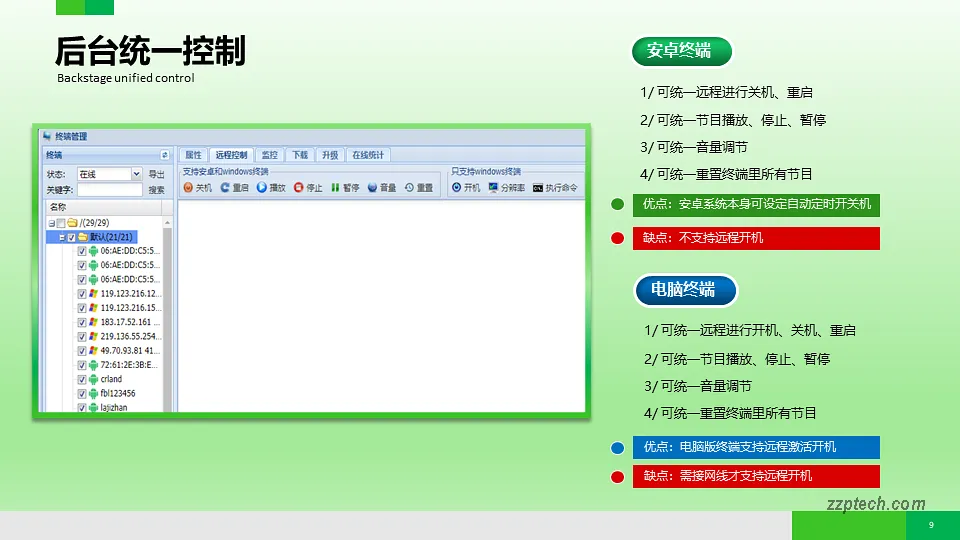The image size is (960, 540).
Task: Click the green bar 优点：安卓系统本身可设定自动定时开关机
Action: pos(756,204)
